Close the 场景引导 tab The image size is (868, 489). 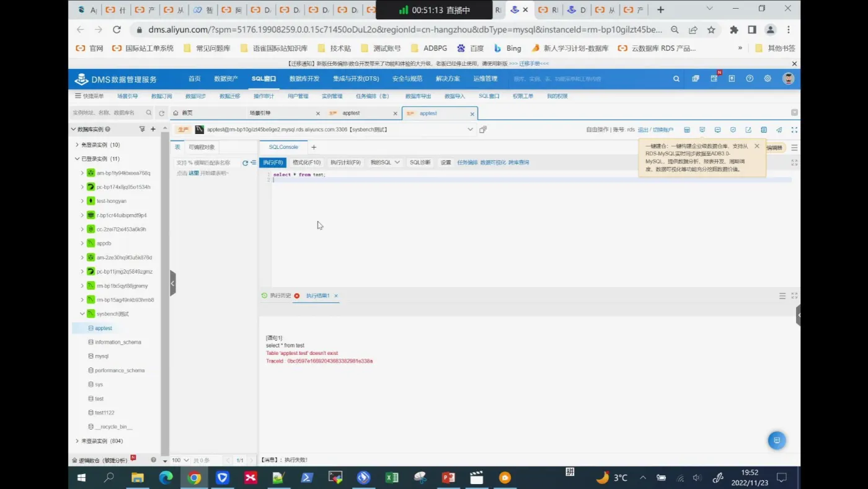pyautogui.click(x=318, y=114)
